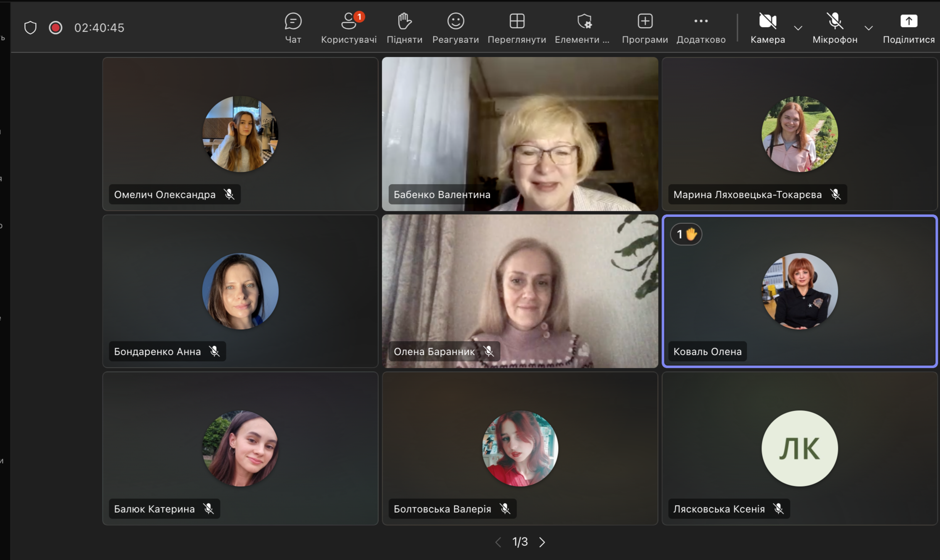Select Бабенко Валентина's video tile
This screenshot has width=940, height=560.
coord(520,134)
